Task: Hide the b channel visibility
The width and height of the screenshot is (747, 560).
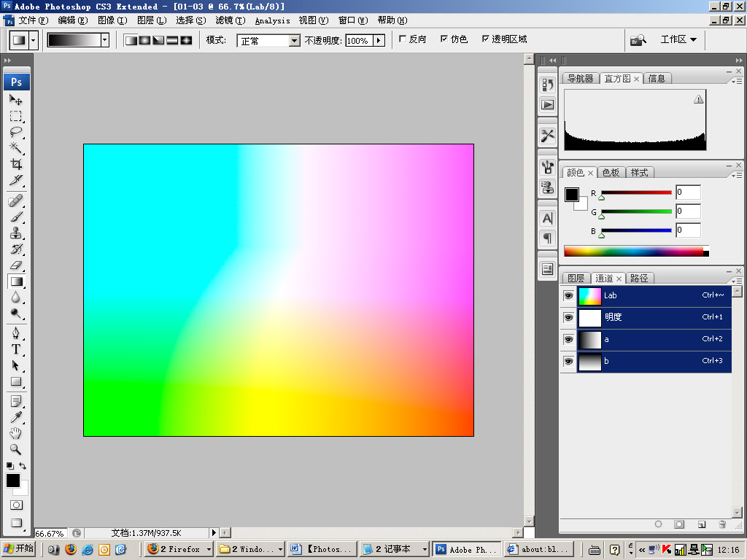Action: (x=568, y=362)
